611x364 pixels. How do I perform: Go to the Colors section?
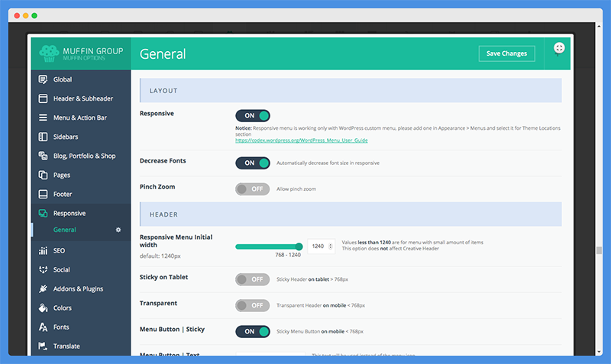point(81,308)
